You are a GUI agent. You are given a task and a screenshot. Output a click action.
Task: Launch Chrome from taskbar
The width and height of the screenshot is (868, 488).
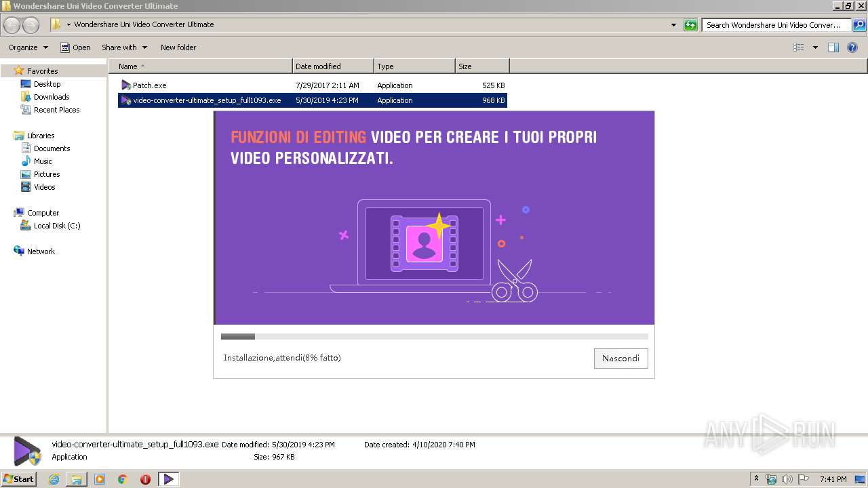point(123,479)
